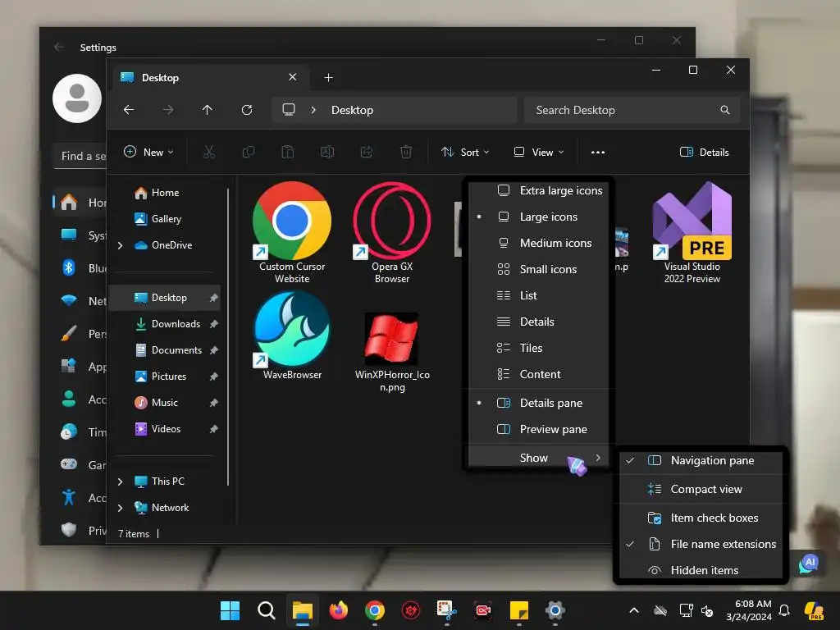Select WinXPHorror_Icon.png file
The height and width of the screenshot is (630, 840).
click(392, 353)
